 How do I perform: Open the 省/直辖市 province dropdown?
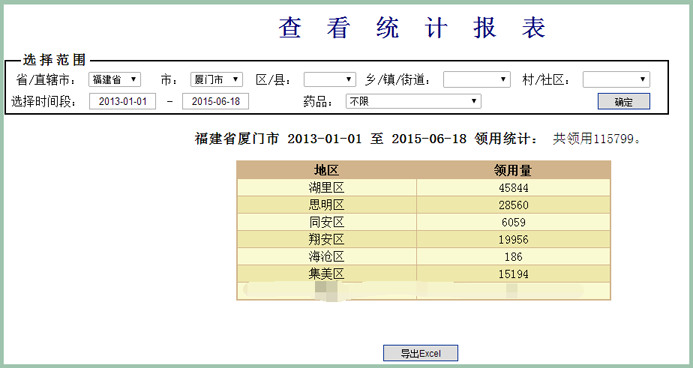[x=114, y=80]
